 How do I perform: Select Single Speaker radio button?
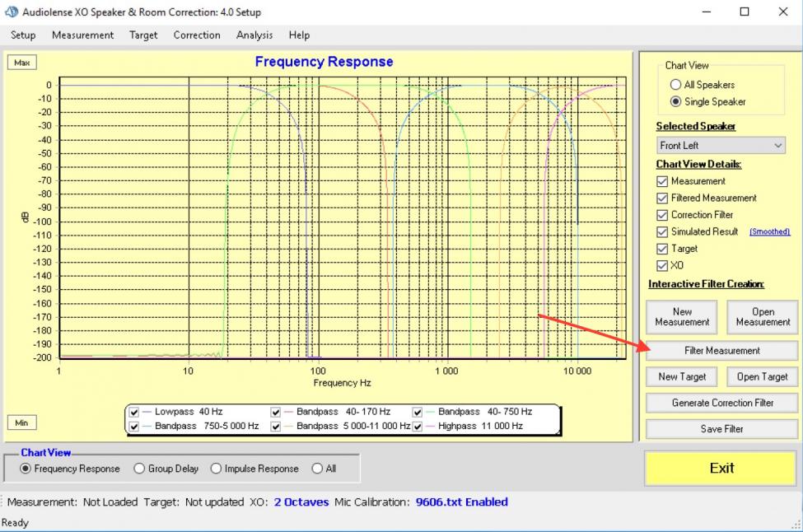pyautogui.click(x=675, y=101)
